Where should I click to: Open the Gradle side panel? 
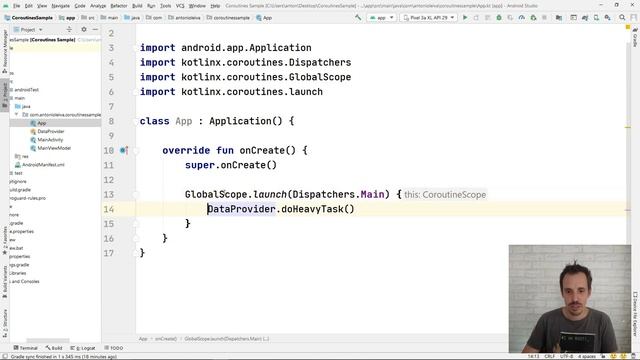[635, 38]
